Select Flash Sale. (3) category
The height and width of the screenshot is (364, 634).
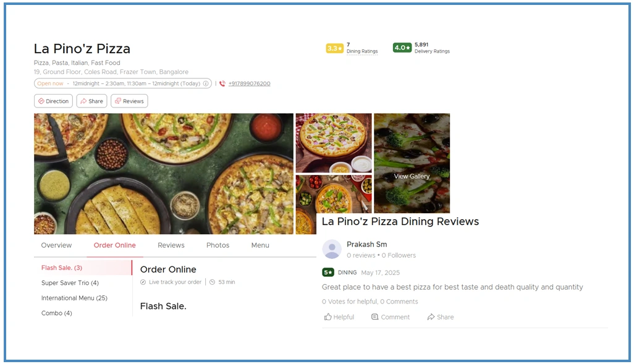tap(83, 268)
